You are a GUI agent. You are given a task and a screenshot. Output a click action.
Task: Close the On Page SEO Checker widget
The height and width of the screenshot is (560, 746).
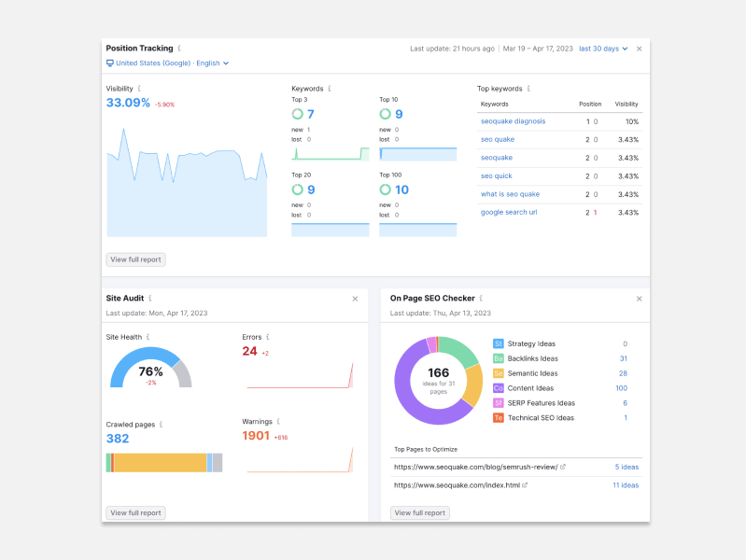[639, 299]
